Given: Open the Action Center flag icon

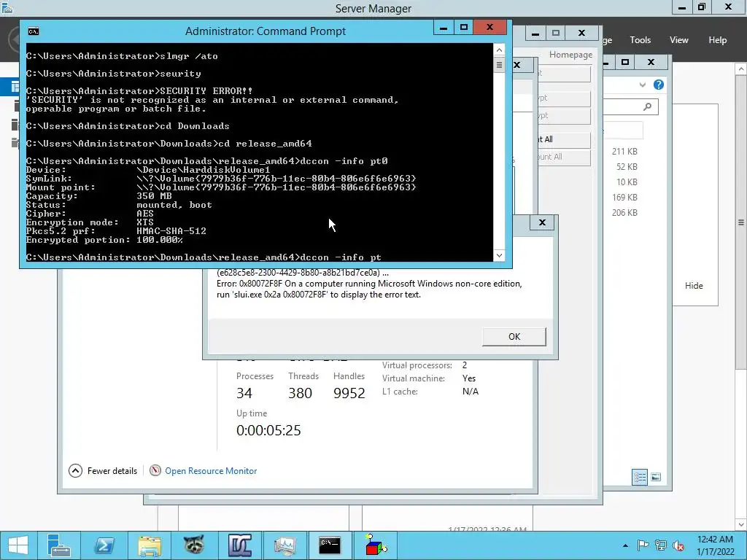Looking at the screenshot, I should (x=643, y=545).
